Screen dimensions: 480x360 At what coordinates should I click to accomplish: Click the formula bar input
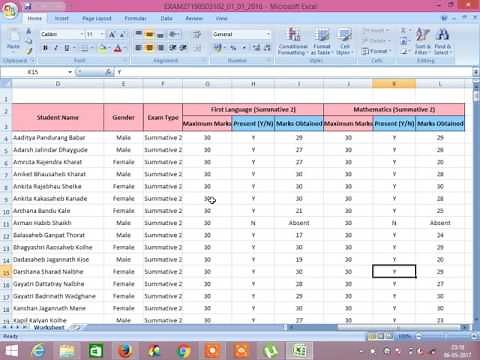[293, 72]
